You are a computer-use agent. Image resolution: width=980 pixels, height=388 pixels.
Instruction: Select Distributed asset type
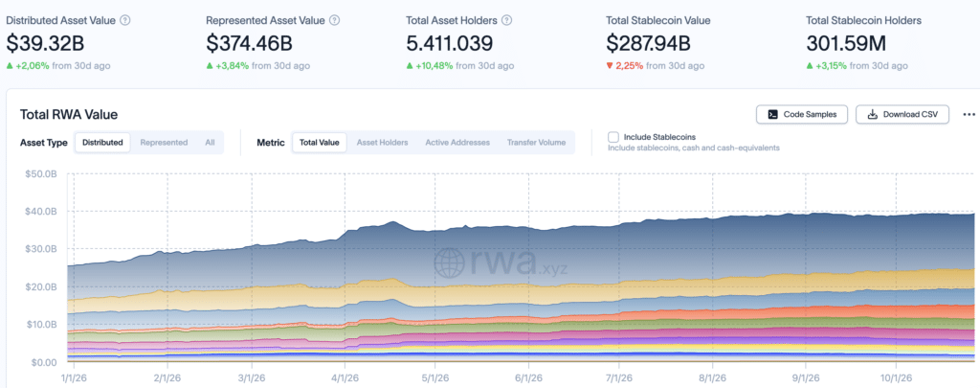point(102,142)
